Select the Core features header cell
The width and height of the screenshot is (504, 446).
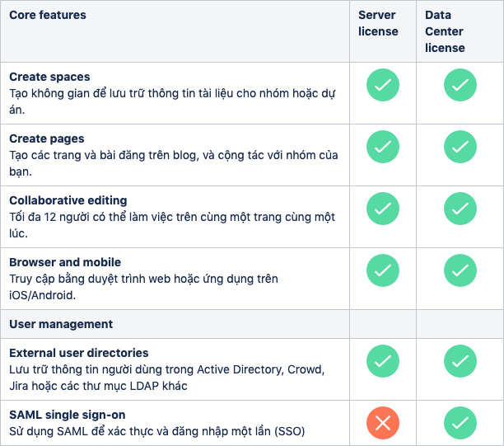coord(175,31)
